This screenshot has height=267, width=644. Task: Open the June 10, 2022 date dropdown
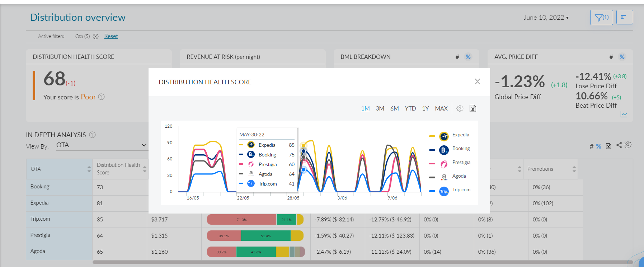[x=546, y=18]
